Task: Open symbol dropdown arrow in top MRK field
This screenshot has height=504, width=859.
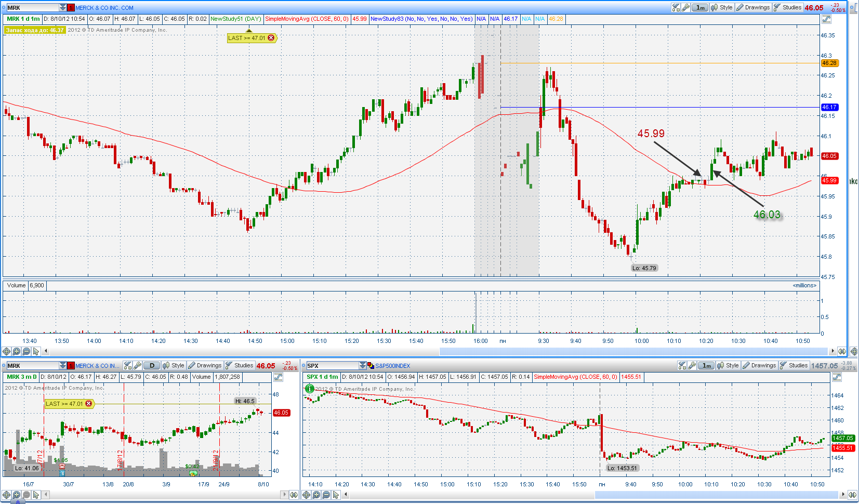Action: click(63, 7)
